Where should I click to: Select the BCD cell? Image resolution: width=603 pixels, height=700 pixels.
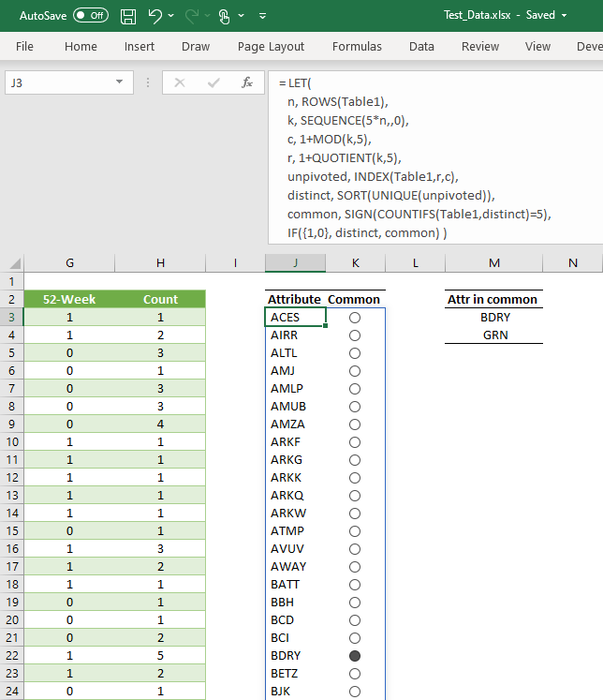[x=295, y=620]
